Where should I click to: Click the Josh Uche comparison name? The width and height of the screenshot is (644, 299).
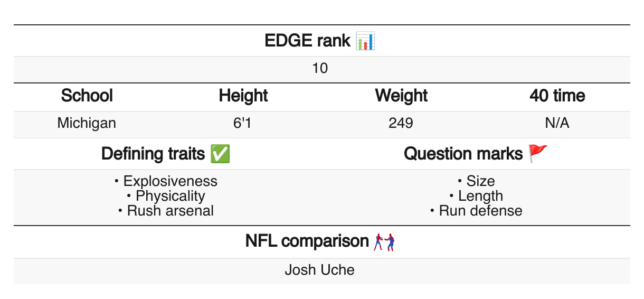pyautogui.click(x=320, y=270)
